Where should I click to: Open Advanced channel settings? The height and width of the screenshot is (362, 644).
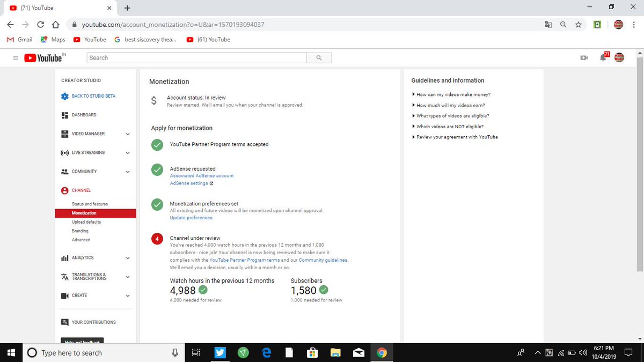(81, 240)
